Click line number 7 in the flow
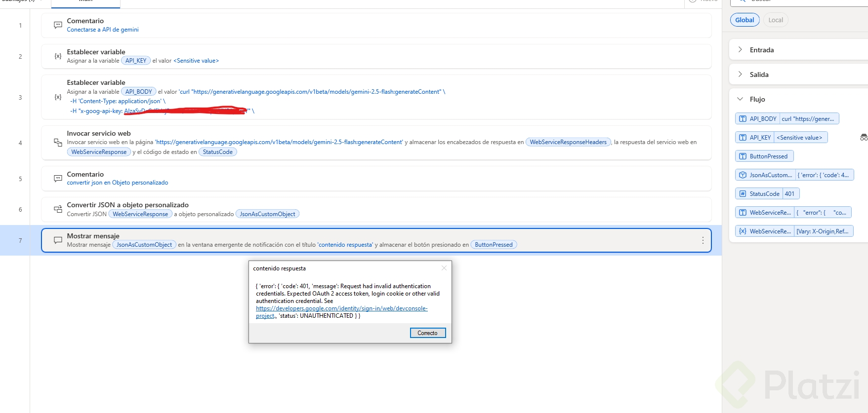Viewport: 868px width, 413px height. [20, 241]
